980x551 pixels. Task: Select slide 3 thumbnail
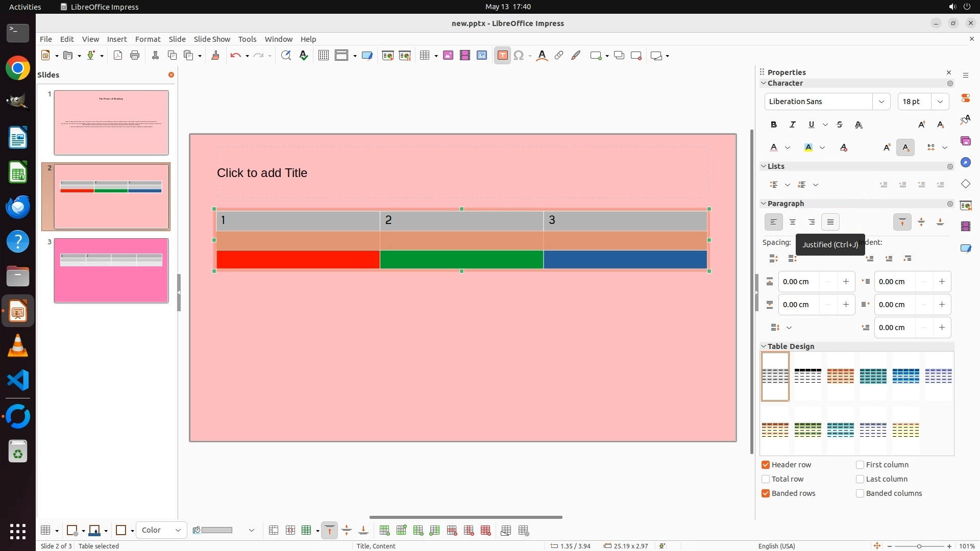click(x=111, y=270)
